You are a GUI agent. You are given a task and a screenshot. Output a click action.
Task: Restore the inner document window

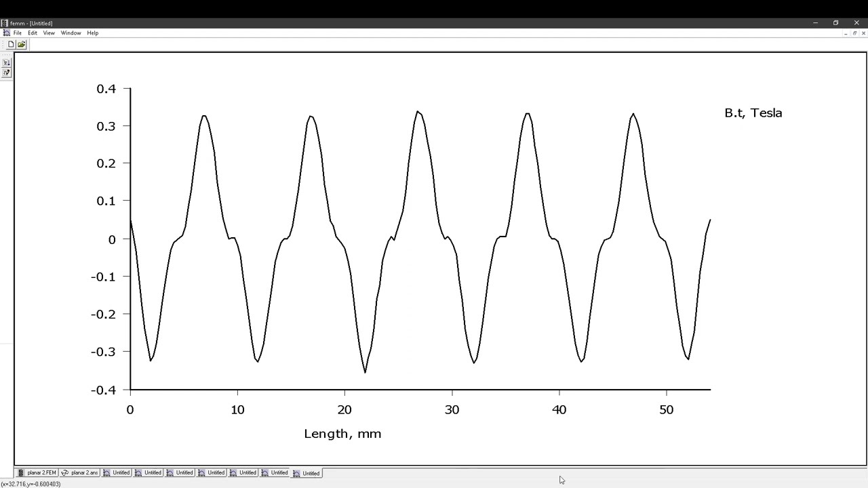854,33
